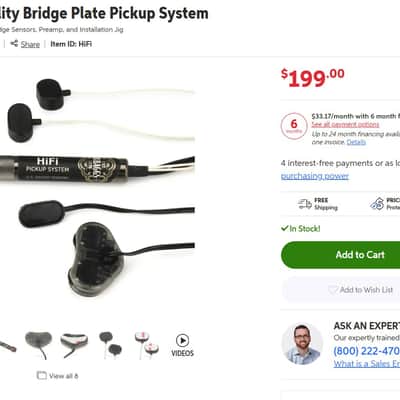Play product videos with the VIDEOS icon

click(182, 346)
